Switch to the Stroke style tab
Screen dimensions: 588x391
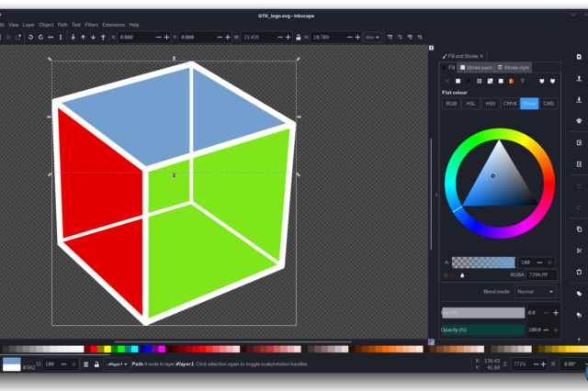(x=514, y=67)
